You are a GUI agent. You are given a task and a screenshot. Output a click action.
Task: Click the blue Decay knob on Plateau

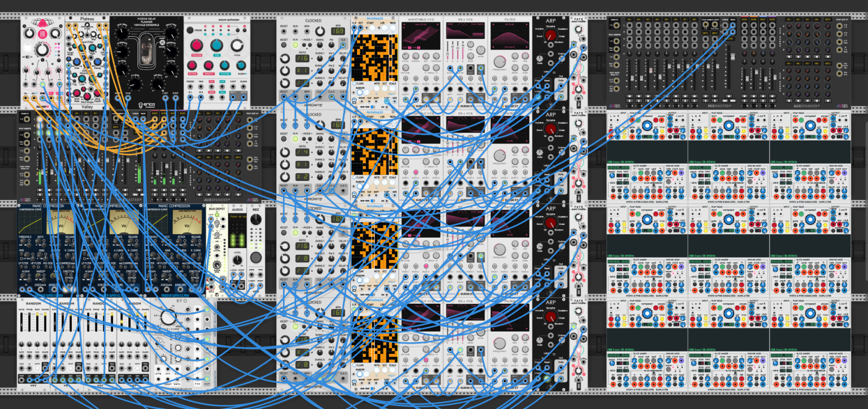(x=97, y=62)
